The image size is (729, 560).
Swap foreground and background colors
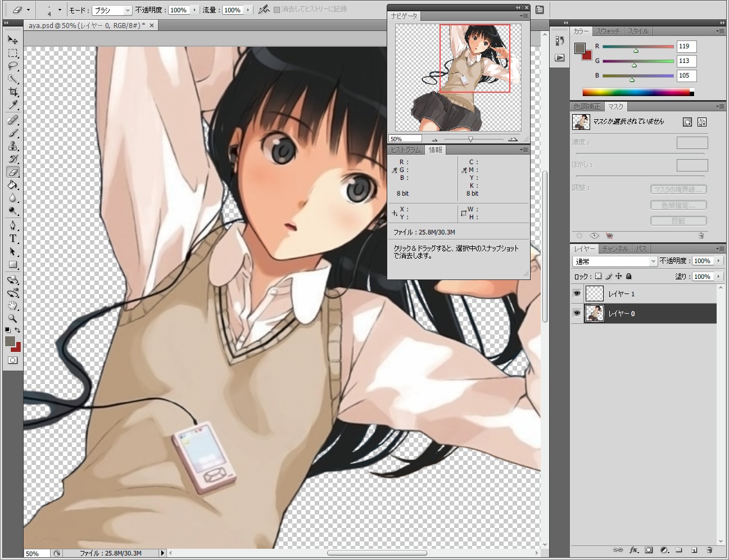(18, 330)
